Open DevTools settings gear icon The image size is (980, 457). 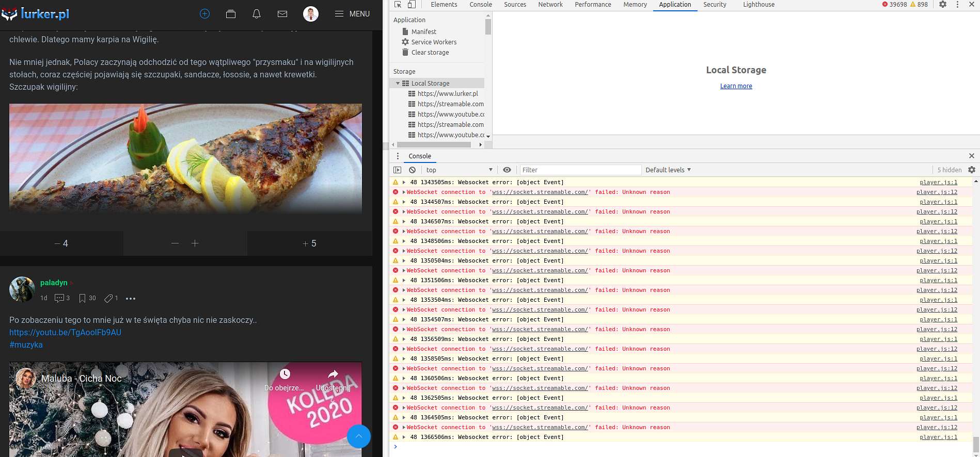[x=943, y=5]
